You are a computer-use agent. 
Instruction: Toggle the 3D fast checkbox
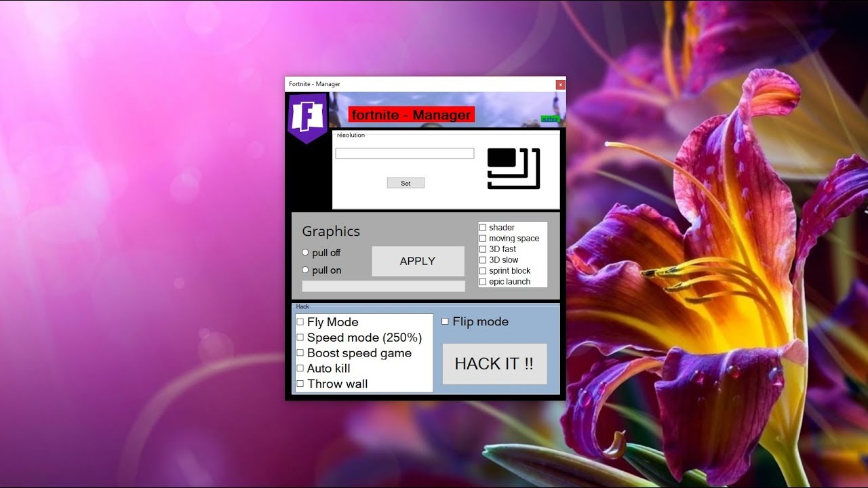pyautogui.click(x=483, y=249)
